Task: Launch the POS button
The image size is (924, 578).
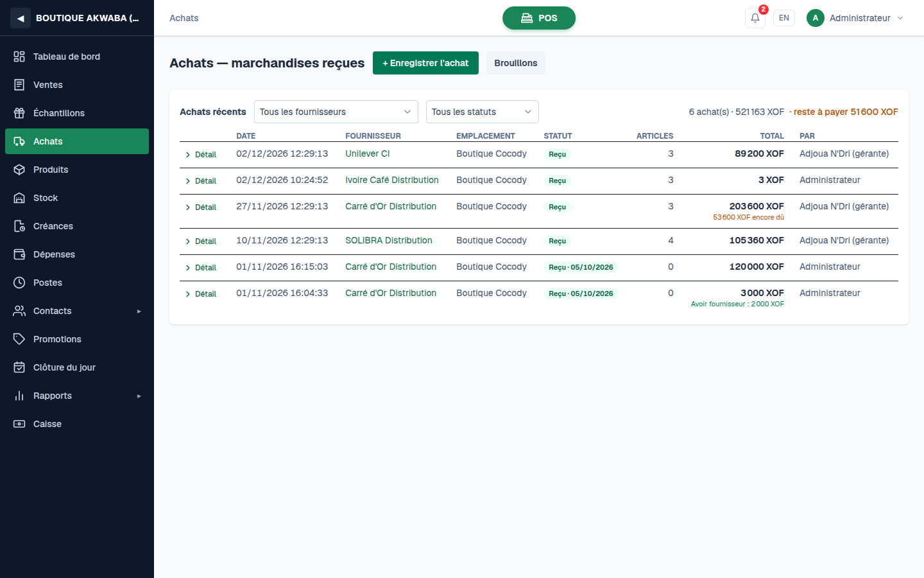Action: pyautogui.click(x=539, y=18)
